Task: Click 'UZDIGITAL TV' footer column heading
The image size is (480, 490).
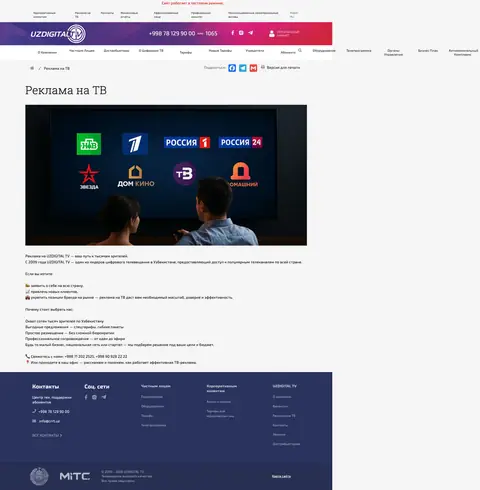Action: (x=284, y=386)
